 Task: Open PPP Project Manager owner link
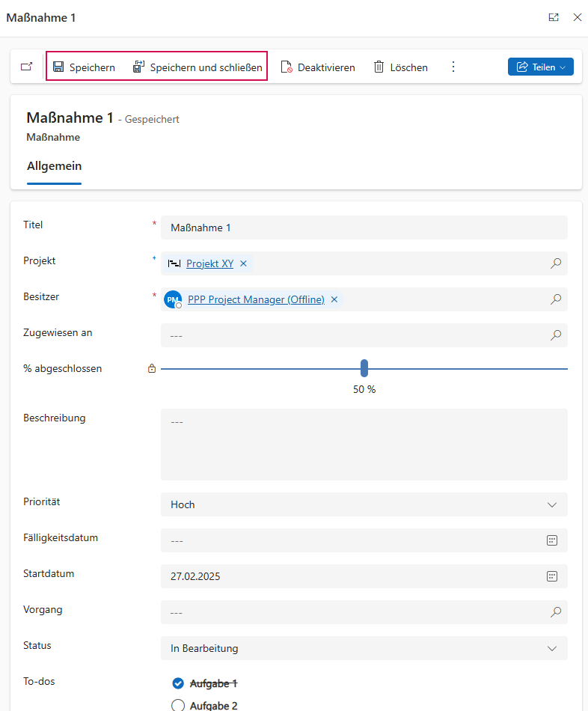coord(256,299)
